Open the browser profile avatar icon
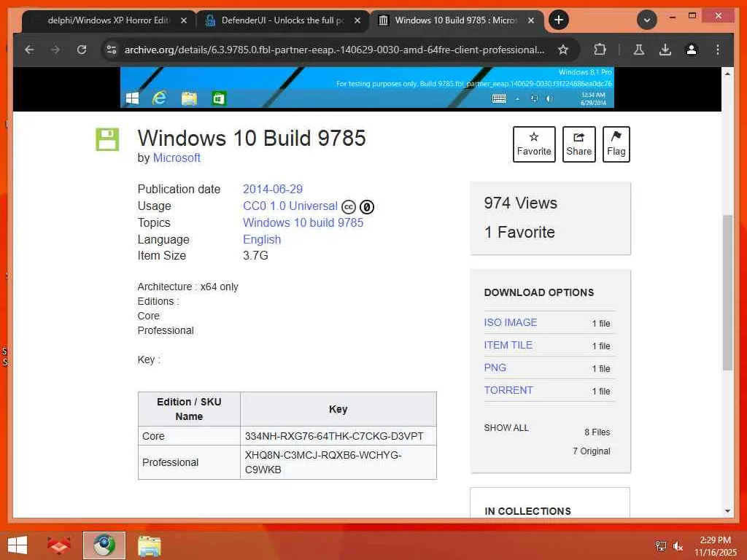 pos(692,50)
